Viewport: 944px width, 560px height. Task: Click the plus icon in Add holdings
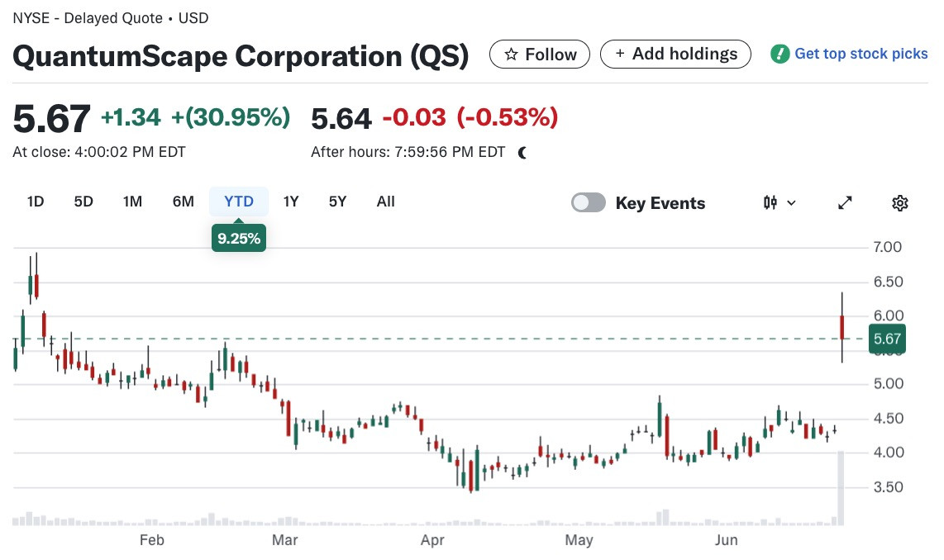tap(619, 54)
